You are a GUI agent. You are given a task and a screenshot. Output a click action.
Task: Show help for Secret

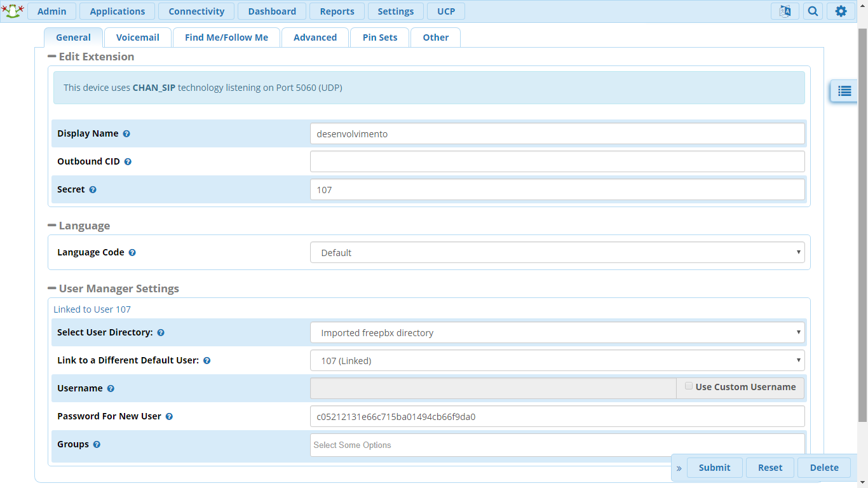tap(93, 190)
